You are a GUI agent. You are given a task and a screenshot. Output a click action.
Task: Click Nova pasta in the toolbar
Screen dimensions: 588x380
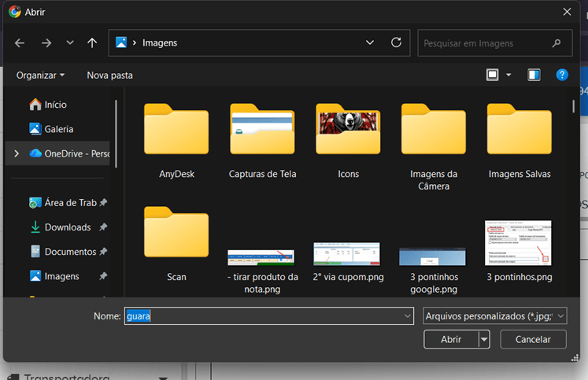coord(109,75)
